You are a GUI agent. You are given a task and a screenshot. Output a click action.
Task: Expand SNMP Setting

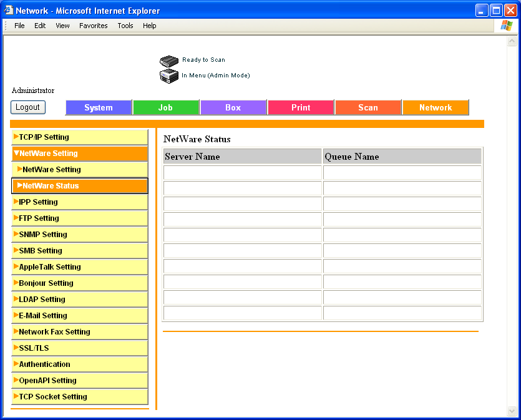click(x=80, y=235)
